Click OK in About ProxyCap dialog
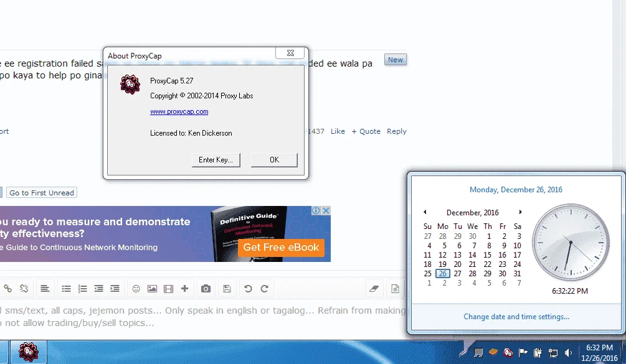This screenshot has width=626, height=364. pyautogui.click(x=274, y=160)
